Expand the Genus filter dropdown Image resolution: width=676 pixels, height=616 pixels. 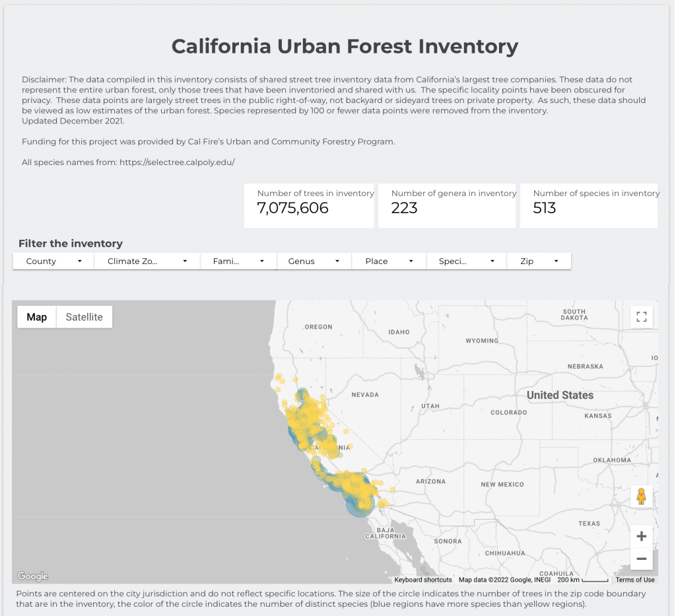pos(314,261)
